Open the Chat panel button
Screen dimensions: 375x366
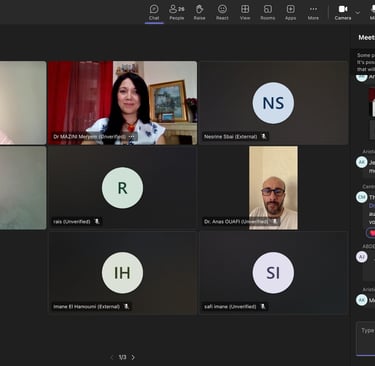154,12
